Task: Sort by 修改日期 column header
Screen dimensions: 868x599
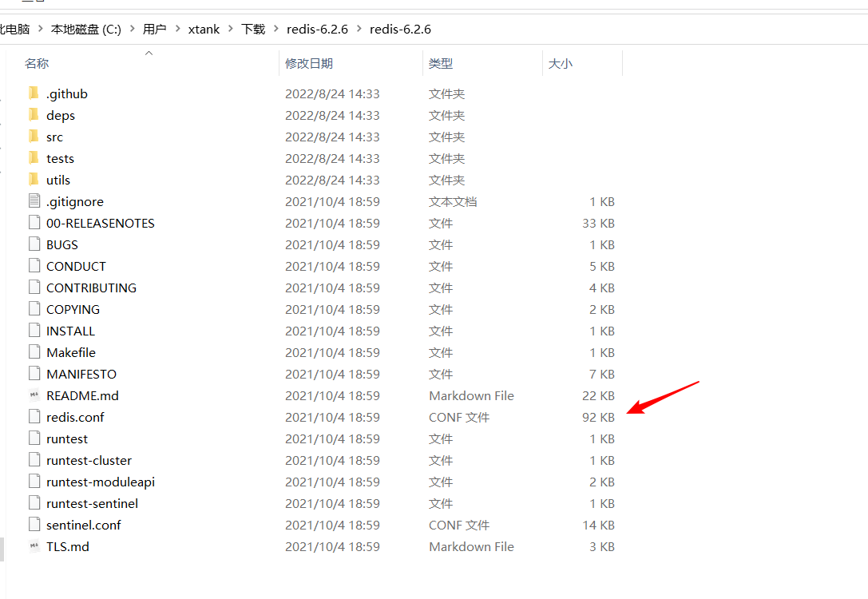Action: point(309,63)
